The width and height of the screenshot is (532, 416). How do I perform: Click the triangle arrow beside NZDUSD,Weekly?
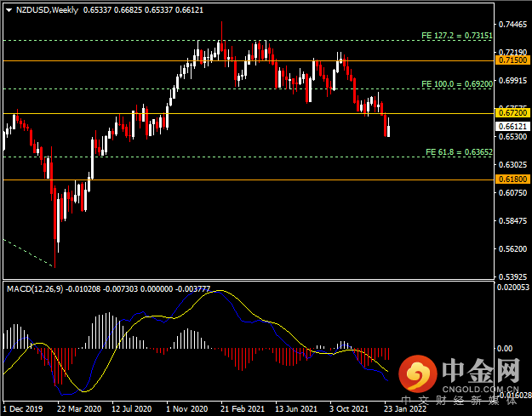9,10
